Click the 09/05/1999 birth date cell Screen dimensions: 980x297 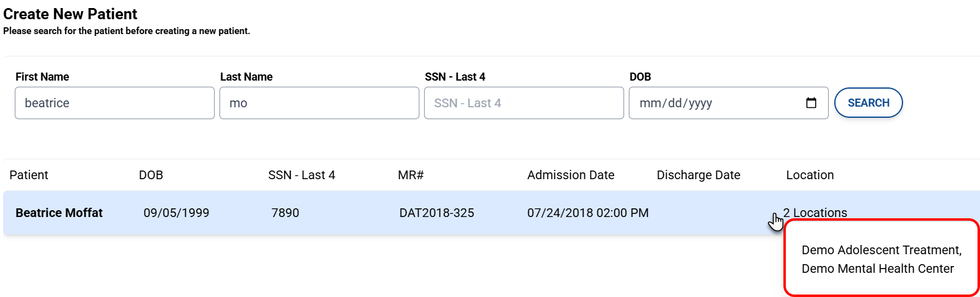[x=176, y=213]
